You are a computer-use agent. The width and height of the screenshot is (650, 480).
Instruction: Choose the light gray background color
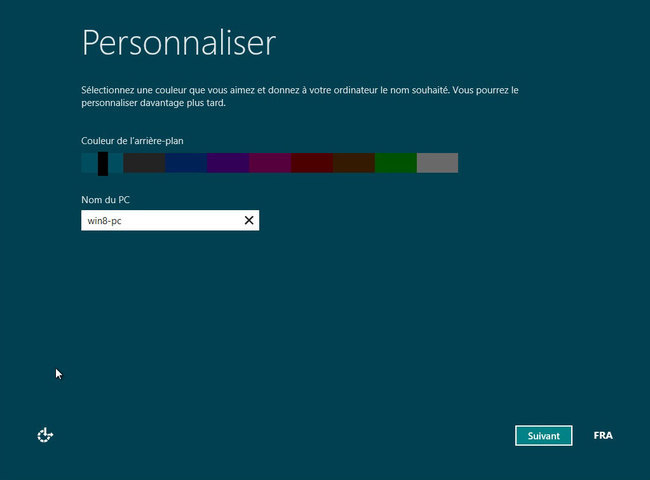click(x=437, y=163)
